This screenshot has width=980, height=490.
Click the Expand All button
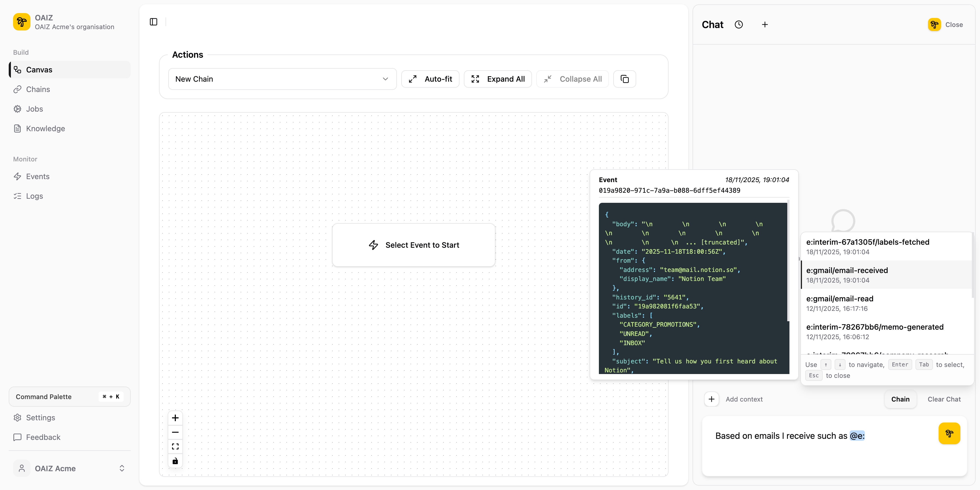click(498, 79)
